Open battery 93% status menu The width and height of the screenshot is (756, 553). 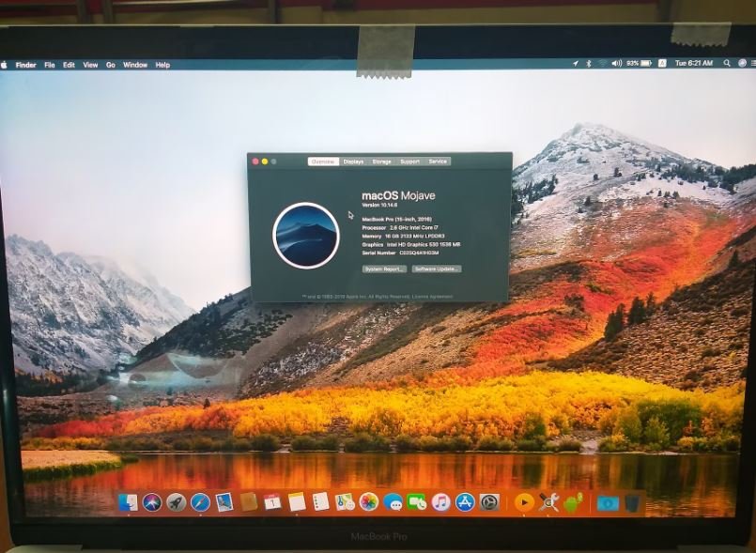click(639, 63)
